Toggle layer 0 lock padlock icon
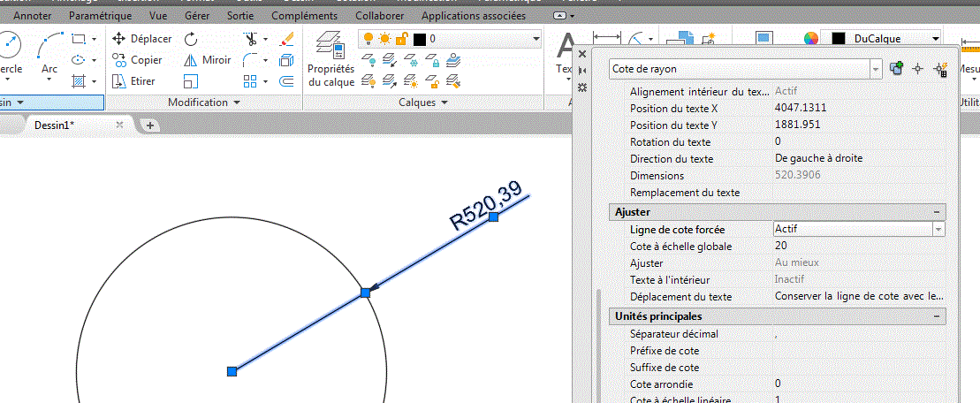The height and width of the screenshot is (403, 980). [402, 39]
